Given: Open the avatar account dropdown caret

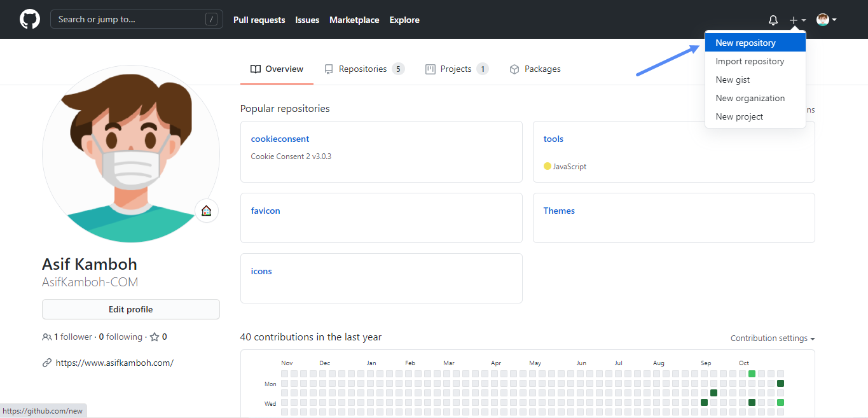Looking at the screenshot, I should point(835,20).
